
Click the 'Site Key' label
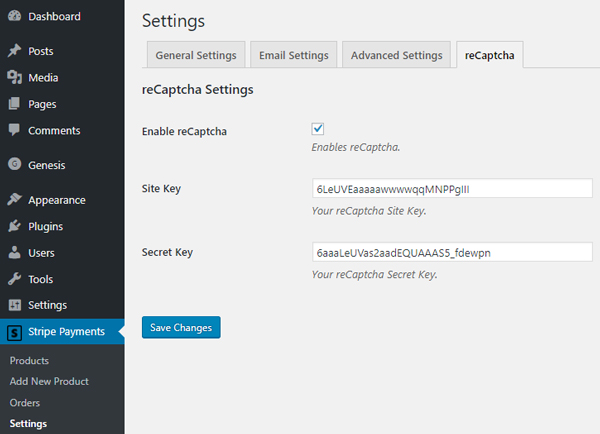pyautogui.click(x=161, y=189)
